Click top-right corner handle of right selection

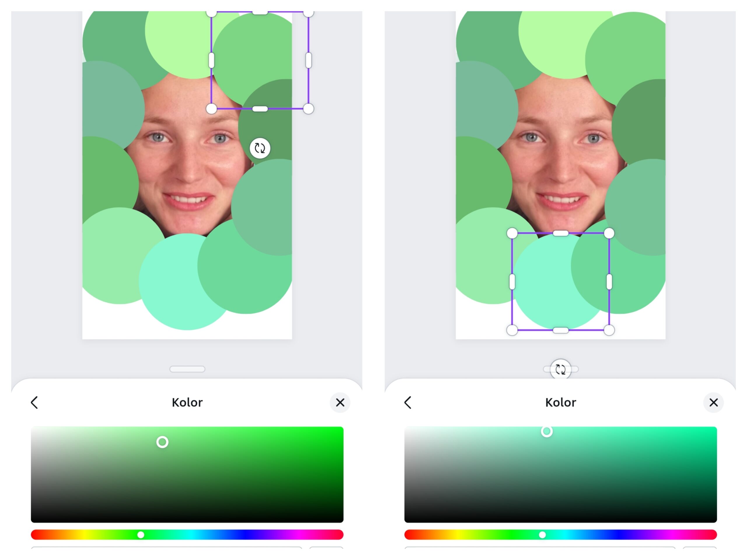[609, 233]
